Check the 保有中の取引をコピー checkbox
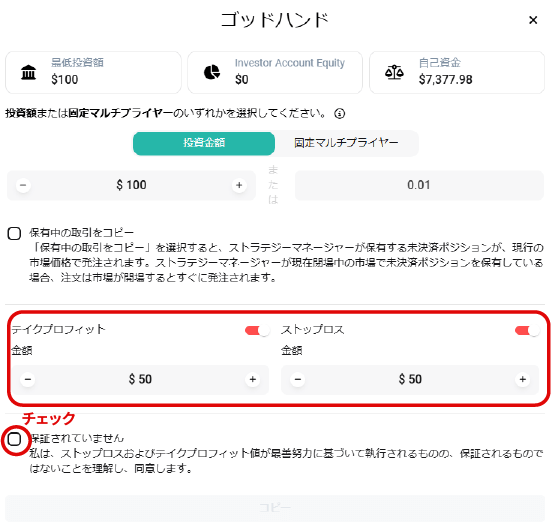The height and width of the screenshot is (527, 557). tap(14, 235)
